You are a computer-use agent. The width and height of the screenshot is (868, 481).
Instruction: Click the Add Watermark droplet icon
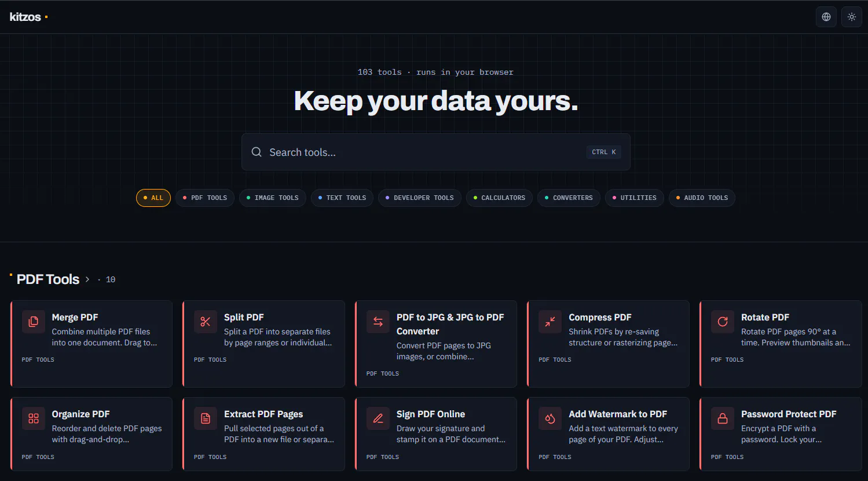pyautogui.click(x=550, y=418)
